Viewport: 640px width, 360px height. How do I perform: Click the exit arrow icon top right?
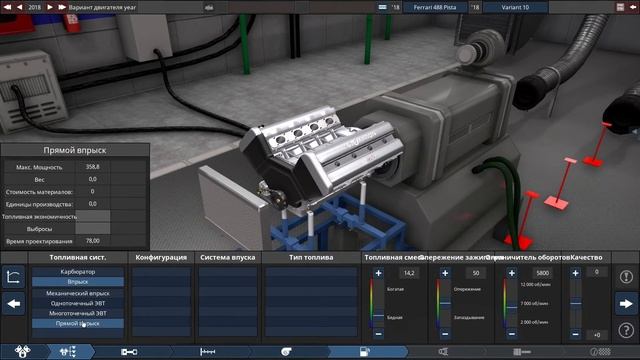coord(633,7)
